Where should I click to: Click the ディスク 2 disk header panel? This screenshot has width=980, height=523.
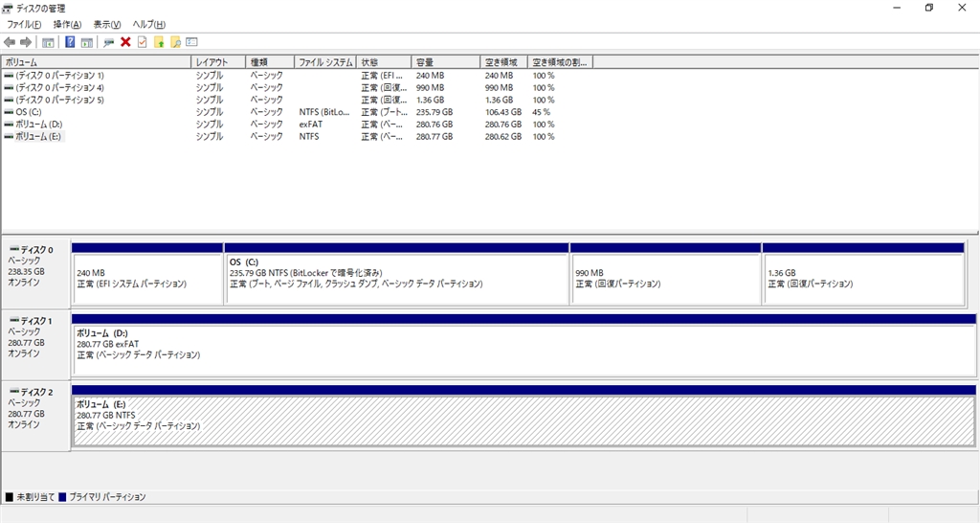pos(35,415)
